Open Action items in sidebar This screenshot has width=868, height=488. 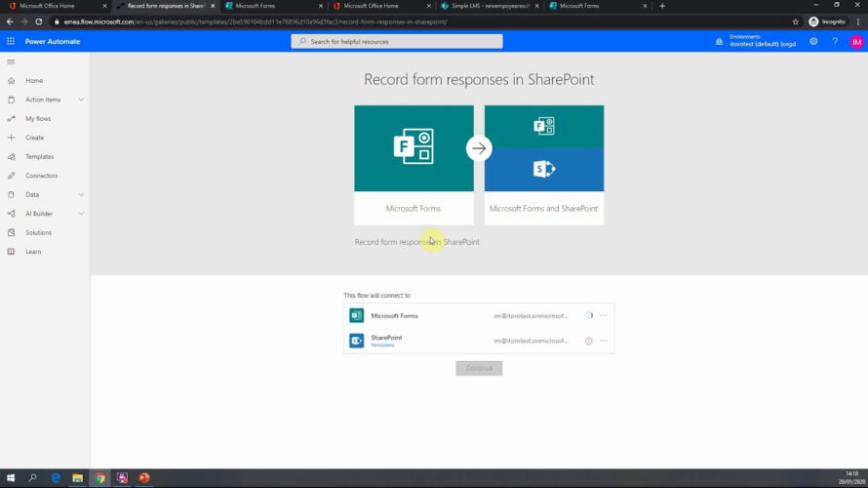point(43,100)
